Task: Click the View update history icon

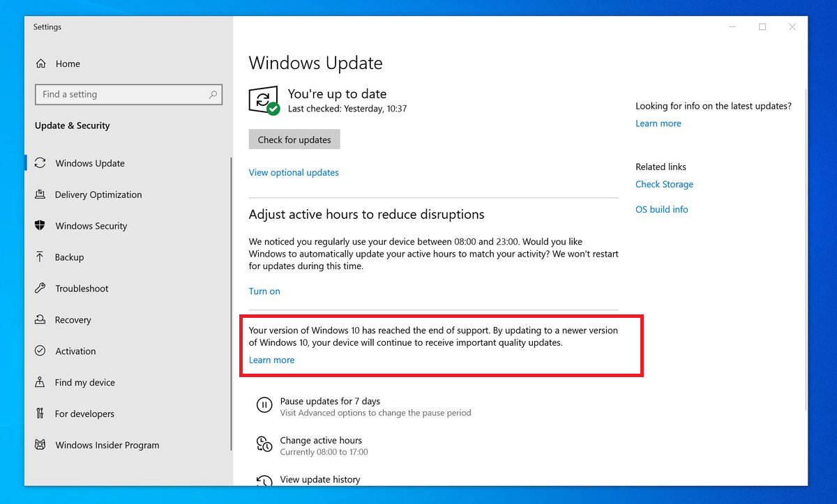Action: [264, 480]
